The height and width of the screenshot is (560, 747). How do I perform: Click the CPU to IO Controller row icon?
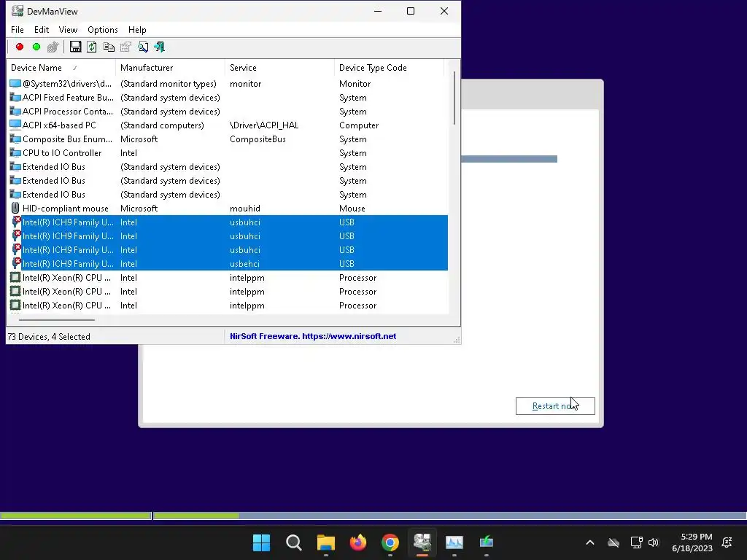pyautogui.click(x=15, y=153)
